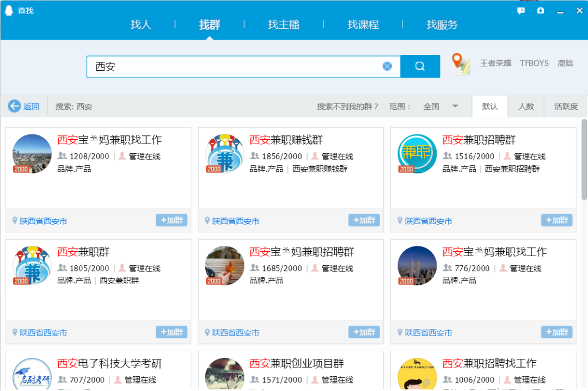Screen dimensions: 588x391
Task: Select the 找群 tab
Action: tap(209, 24)
